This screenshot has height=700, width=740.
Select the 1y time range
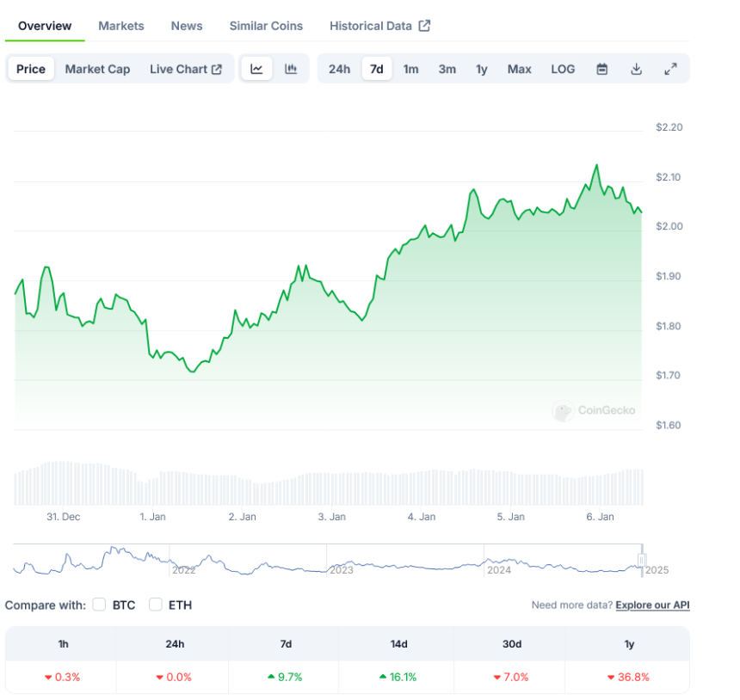pyautogui.click(x=482, y=69)
